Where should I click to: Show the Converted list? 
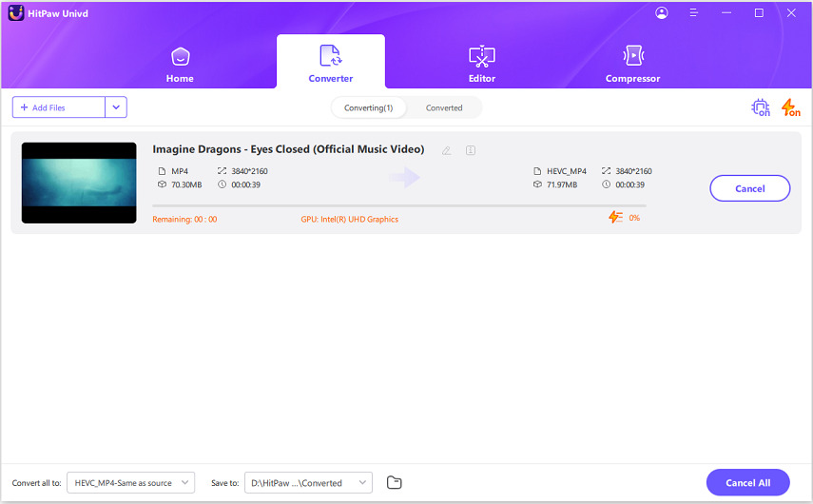pos(444,107)
